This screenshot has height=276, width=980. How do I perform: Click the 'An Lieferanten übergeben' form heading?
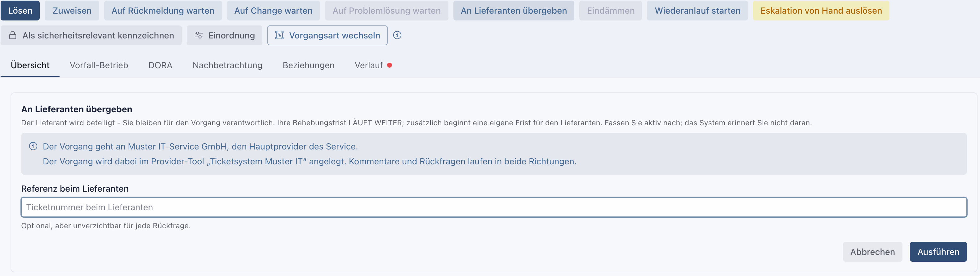pyautogui.click(x=77, y=109)
